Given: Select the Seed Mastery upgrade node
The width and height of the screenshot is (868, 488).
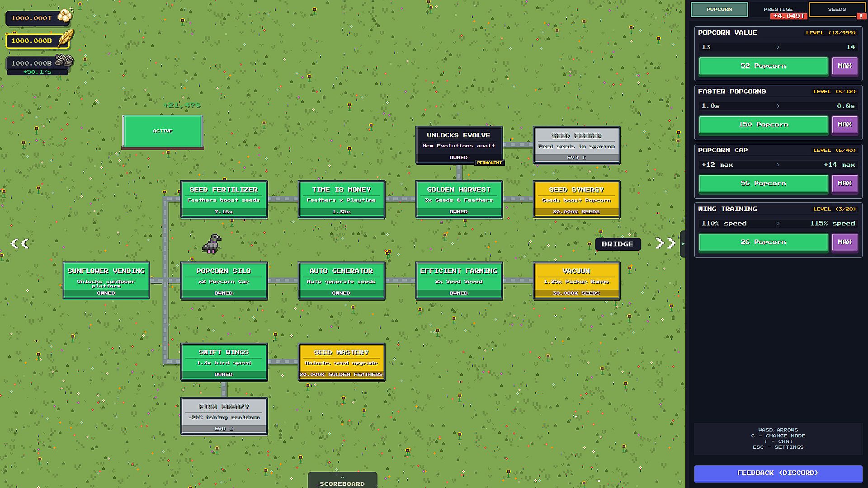Looking at the screenshot, I should [x=341, y=362].
